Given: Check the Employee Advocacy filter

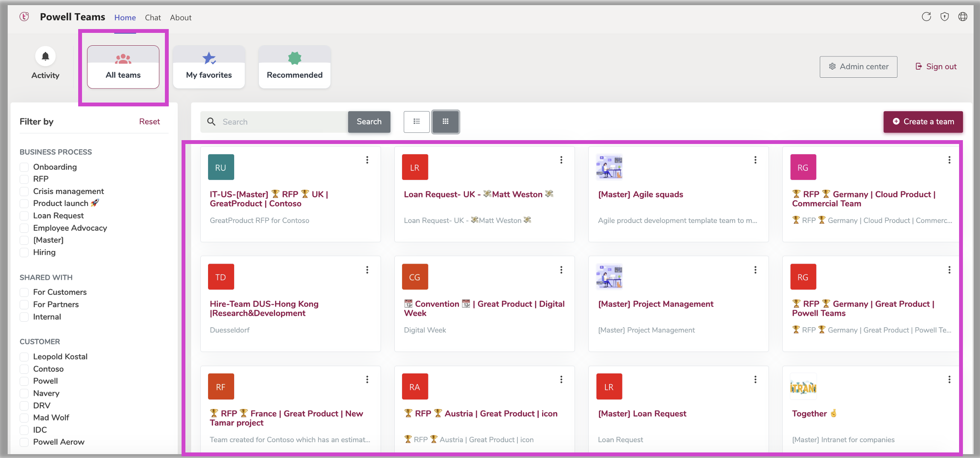Looking at the screenshot, I should point(24,228).
